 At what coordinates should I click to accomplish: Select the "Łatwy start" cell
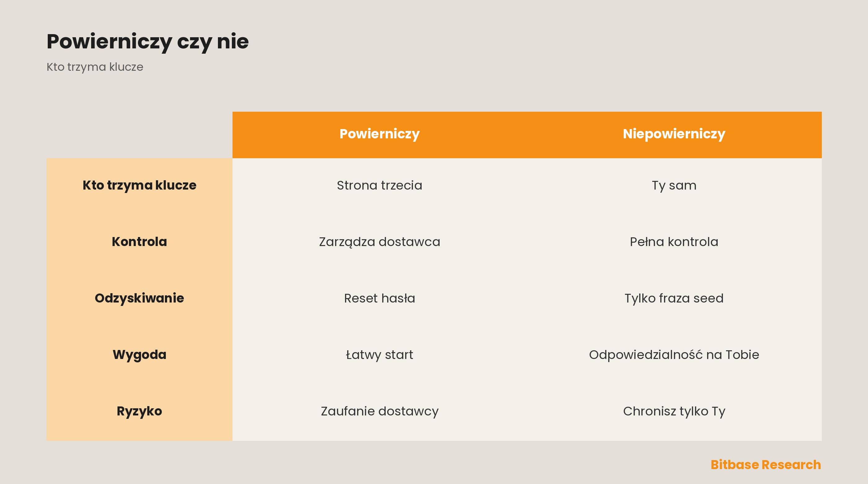379,355
